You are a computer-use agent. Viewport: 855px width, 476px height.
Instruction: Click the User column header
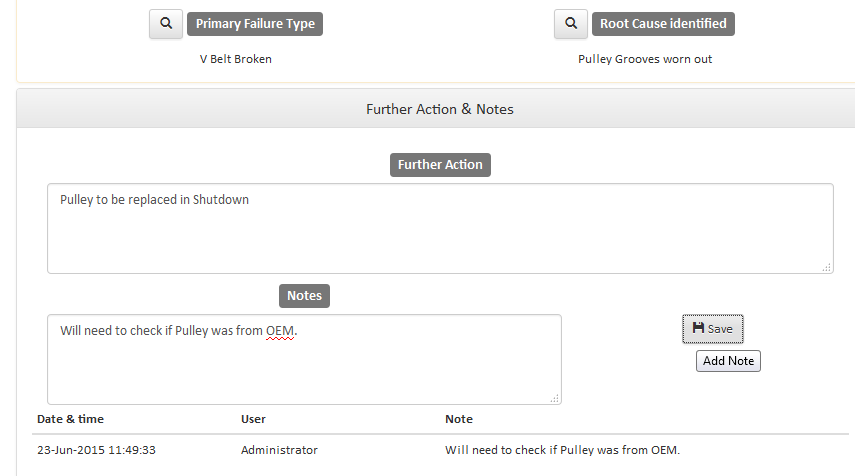(253, 419)
